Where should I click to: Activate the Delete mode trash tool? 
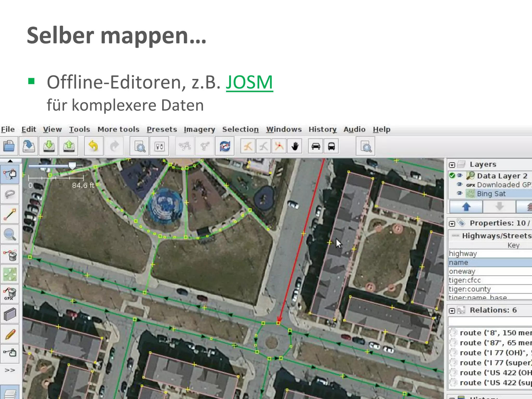10,255
